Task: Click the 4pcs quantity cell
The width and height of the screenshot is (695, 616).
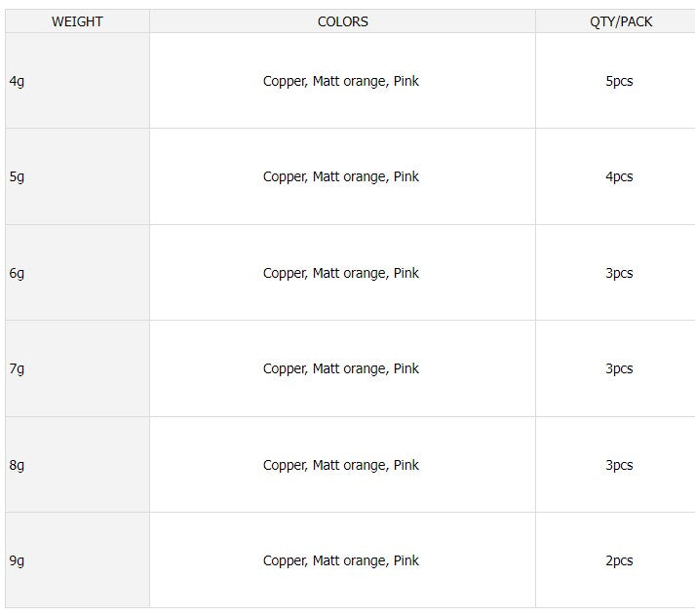Action: tap(619, 176)
